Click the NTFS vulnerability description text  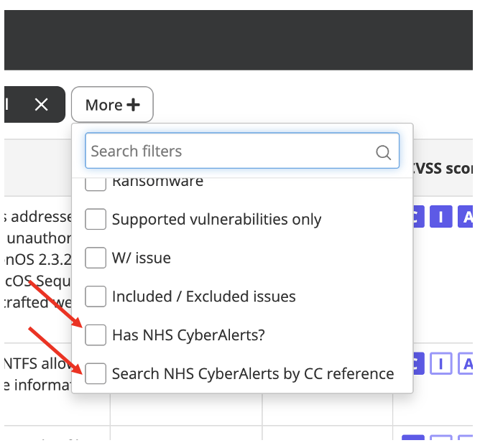tap(37, 372)
